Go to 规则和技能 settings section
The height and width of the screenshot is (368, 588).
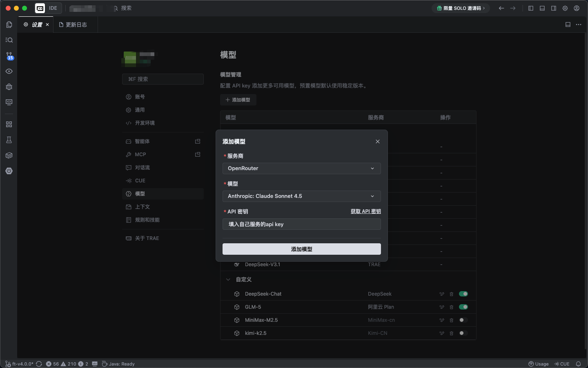click(x=147, y=220)
